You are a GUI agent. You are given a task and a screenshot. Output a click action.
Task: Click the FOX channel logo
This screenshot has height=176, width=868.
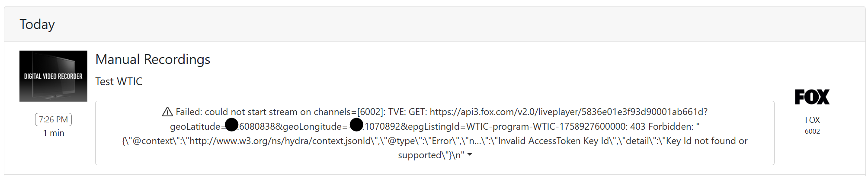pyautogui.click(x=812, y=97)
